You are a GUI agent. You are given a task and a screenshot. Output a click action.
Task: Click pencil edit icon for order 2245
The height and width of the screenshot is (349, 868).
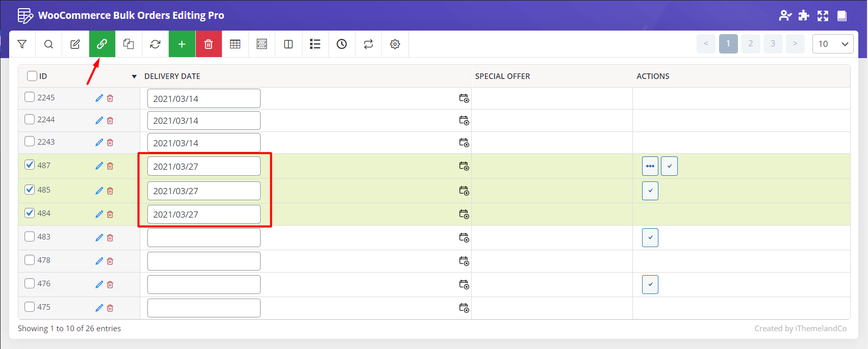coord(99,98)
